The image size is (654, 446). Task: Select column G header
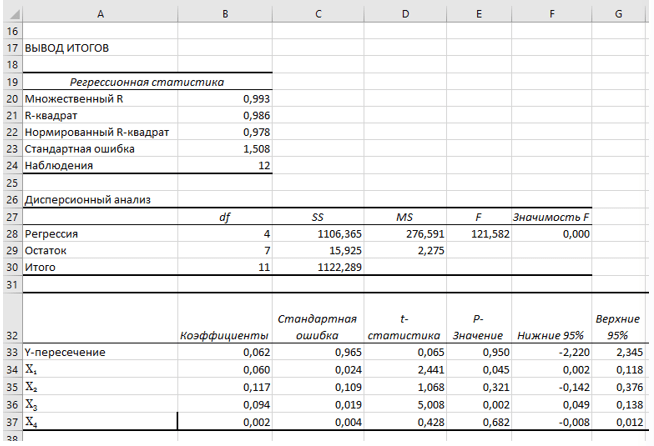619,14
